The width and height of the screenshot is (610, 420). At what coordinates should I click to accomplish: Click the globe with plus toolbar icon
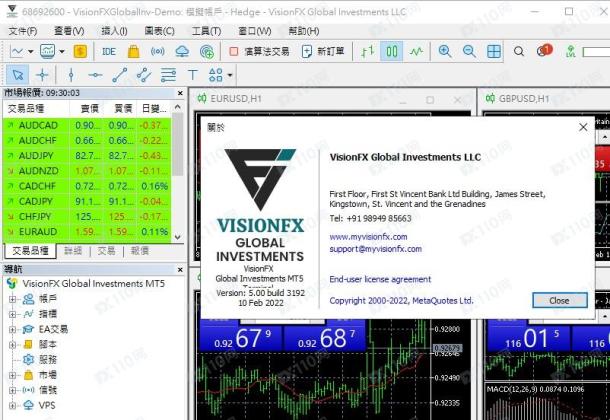pos(207,51)
